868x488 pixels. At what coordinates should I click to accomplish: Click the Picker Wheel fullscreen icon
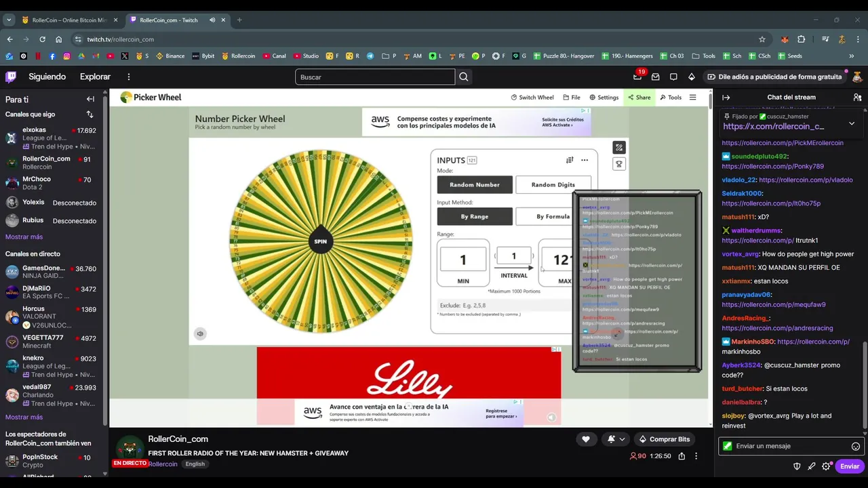click(x=618, y=147)
